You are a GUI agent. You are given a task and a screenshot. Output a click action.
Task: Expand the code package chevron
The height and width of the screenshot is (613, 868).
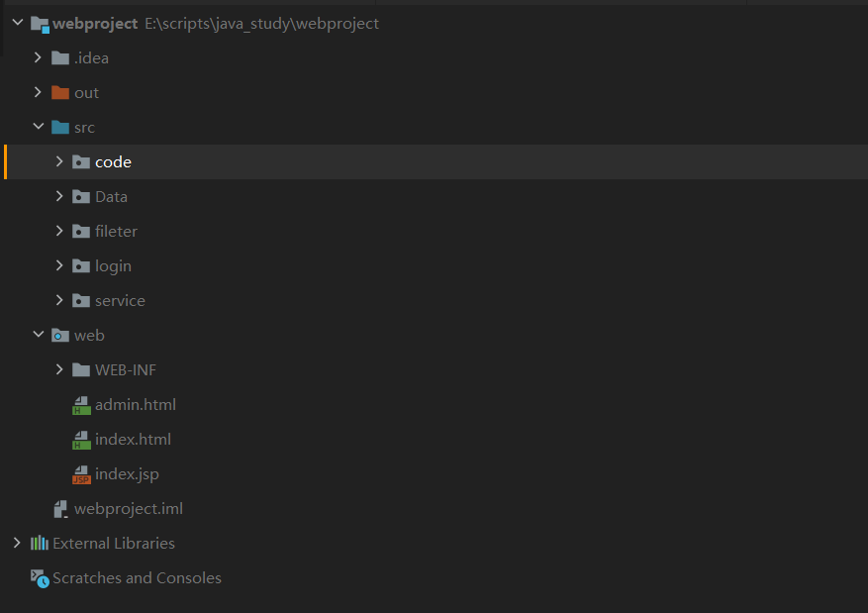59,161
